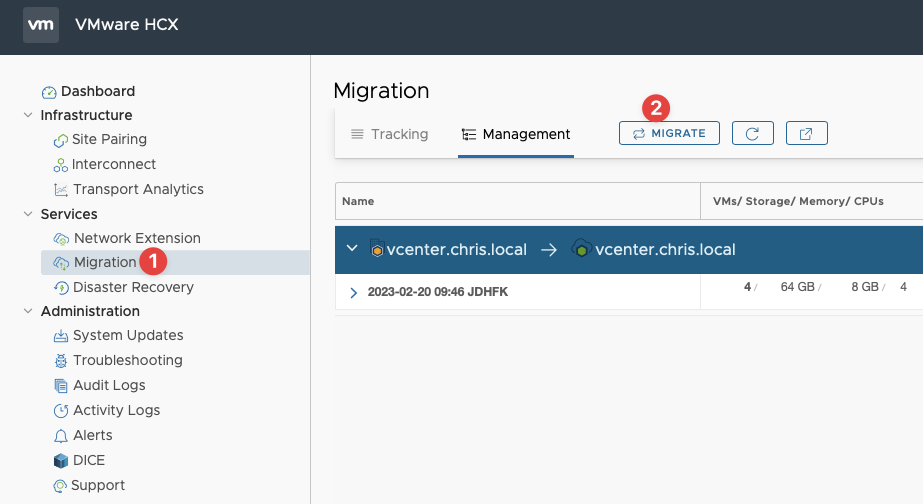Click the Audit Logs document icon
Screen dimensions: 923x504
tap(61, 386)
